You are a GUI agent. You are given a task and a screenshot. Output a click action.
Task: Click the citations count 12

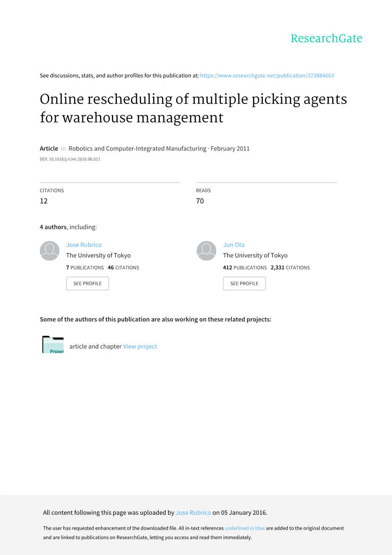44,201
